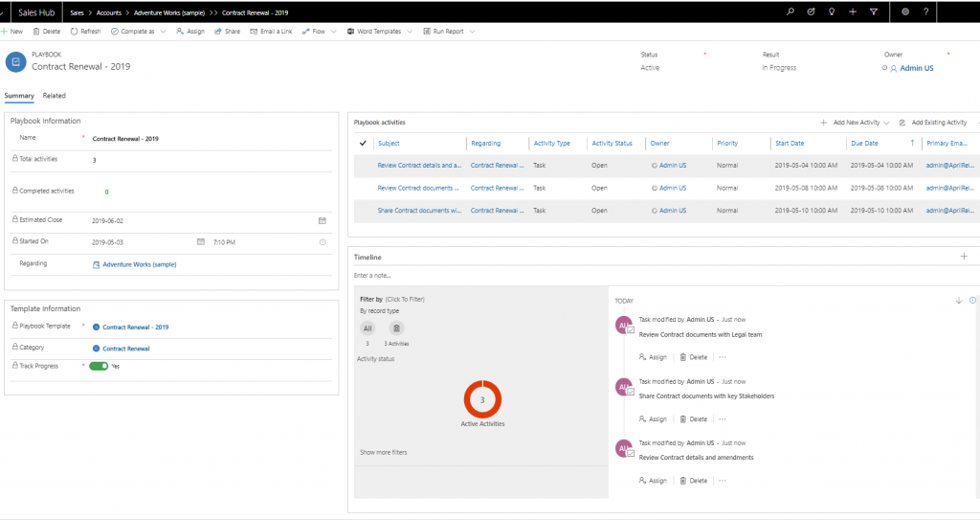Toggle the Track Progress switch

click(99, 366)
